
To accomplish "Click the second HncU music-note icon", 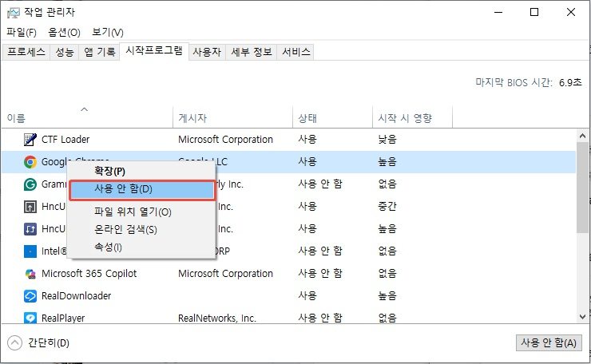I will coord(30,229).
